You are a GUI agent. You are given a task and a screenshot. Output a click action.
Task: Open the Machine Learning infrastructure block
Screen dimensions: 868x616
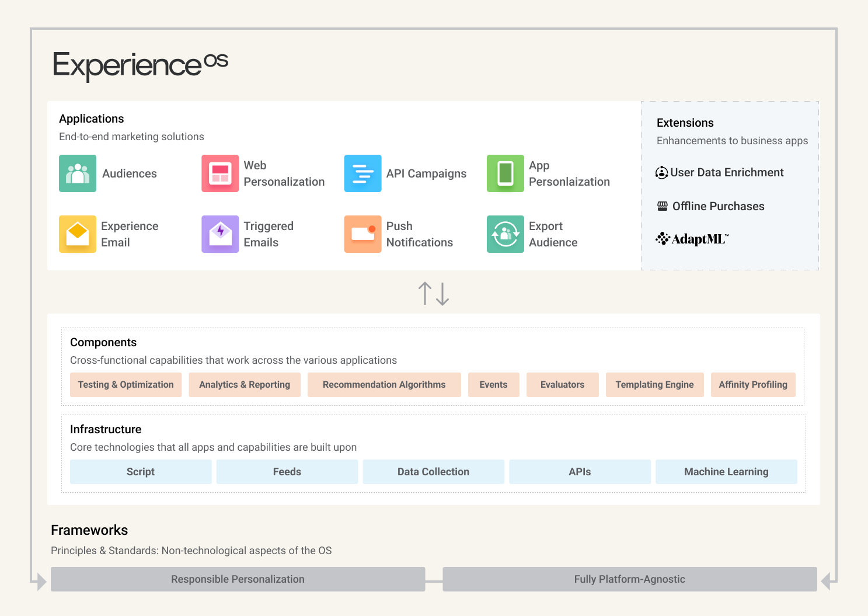(726, 471)
